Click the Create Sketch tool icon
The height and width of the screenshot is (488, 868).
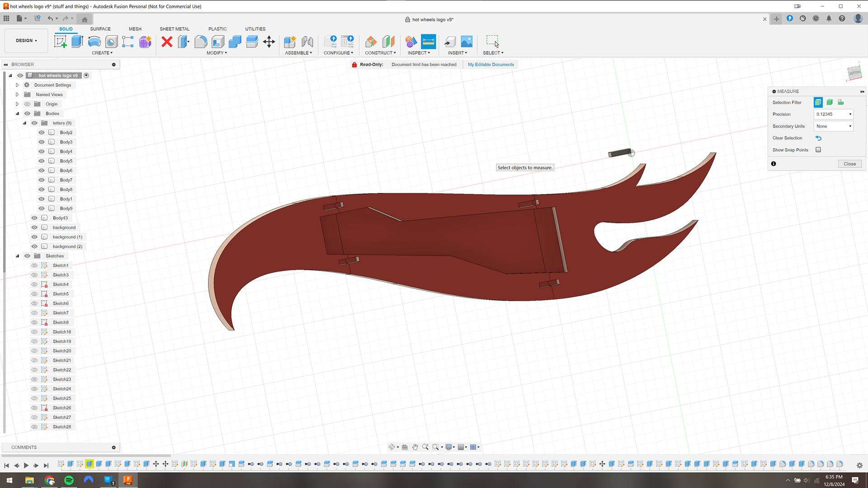point(60,42)
